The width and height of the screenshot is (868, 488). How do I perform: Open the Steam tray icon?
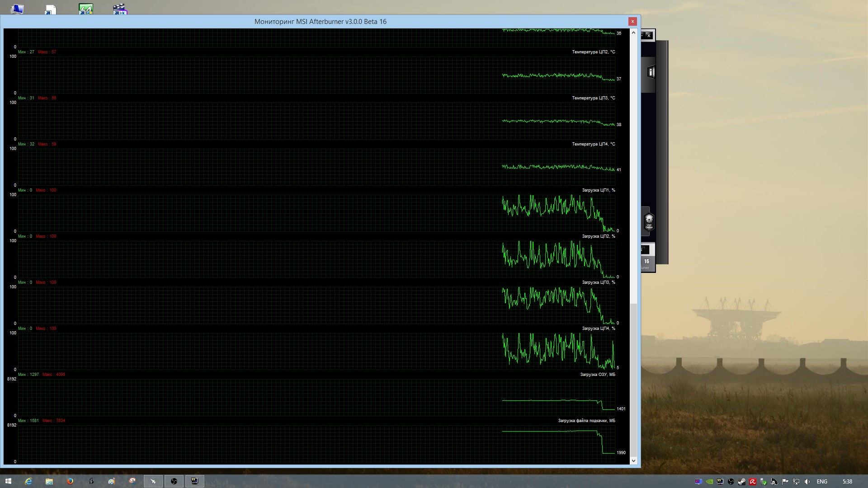[742, 482]
